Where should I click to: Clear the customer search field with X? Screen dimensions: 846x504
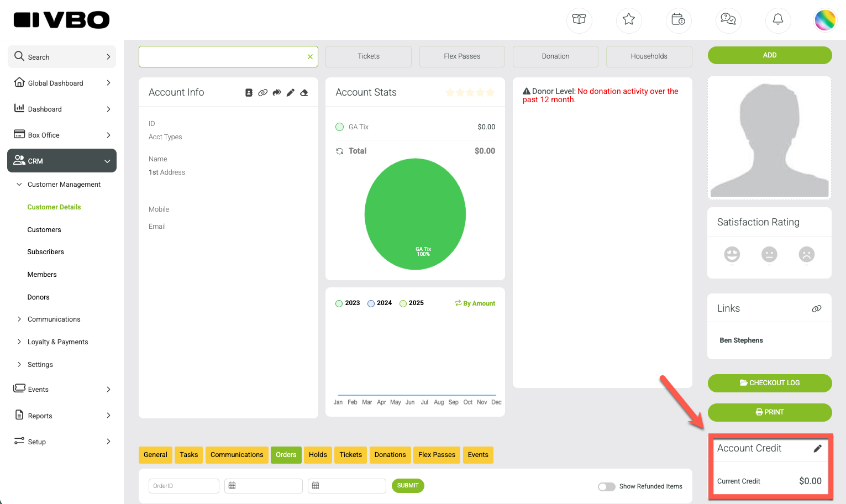click(310, 57)
